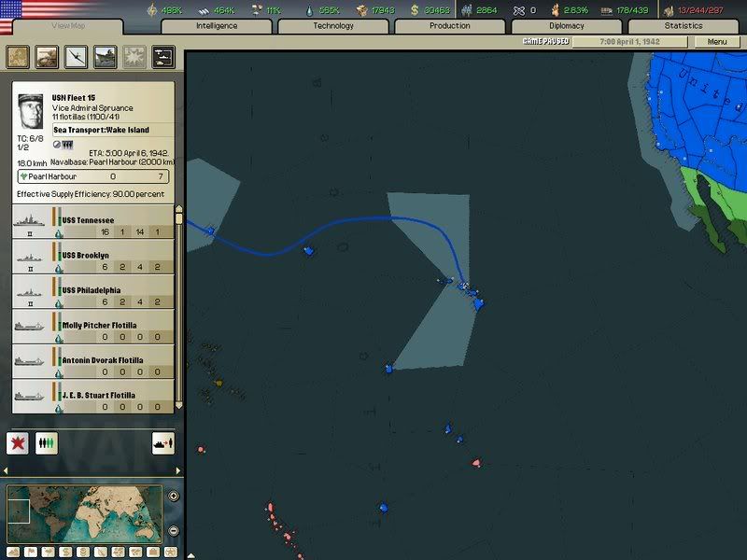Switch to the Technology tab
Viewport: 747px width, 560px height.
pyautogui.click(x=333, y=26)
